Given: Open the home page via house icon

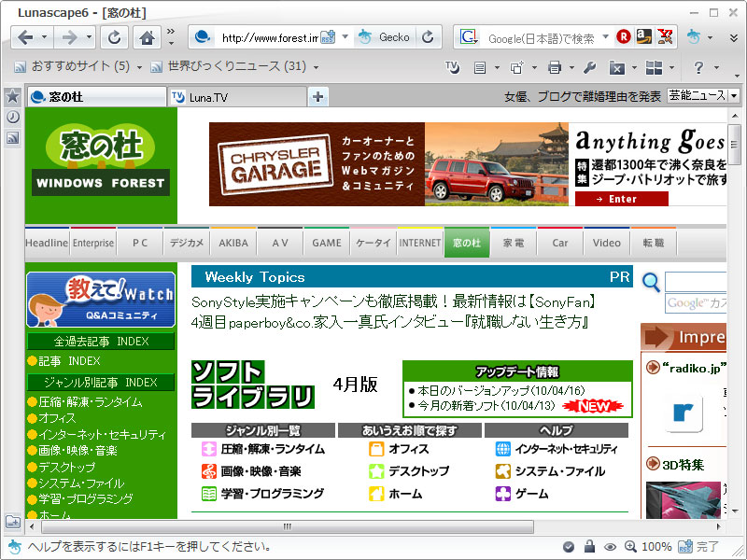Looking at the screenshot, I should coord(147,37).
